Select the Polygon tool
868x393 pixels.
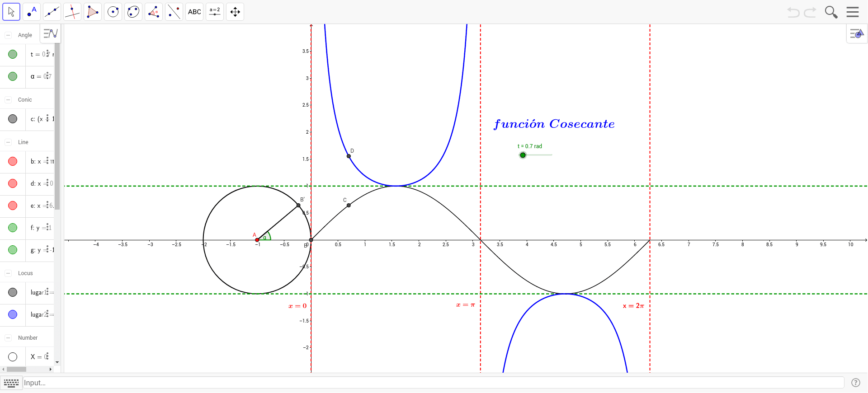93,12
